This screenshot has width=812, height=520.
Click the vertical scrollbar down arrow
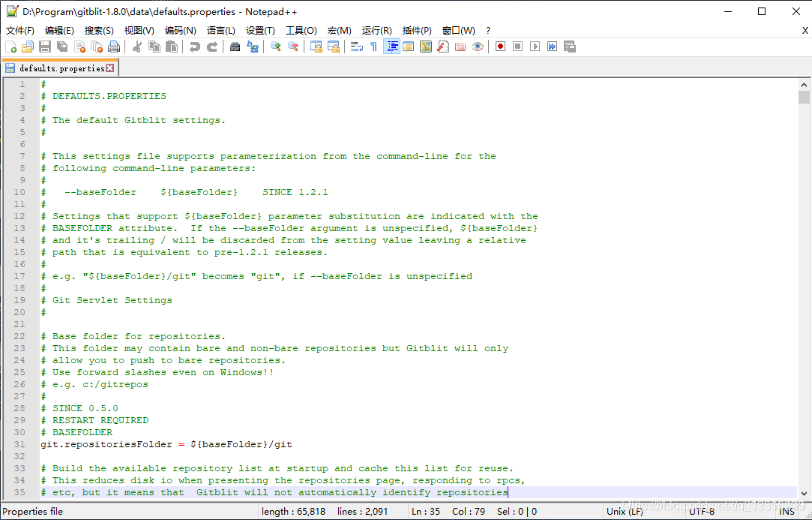click(804, 493)
